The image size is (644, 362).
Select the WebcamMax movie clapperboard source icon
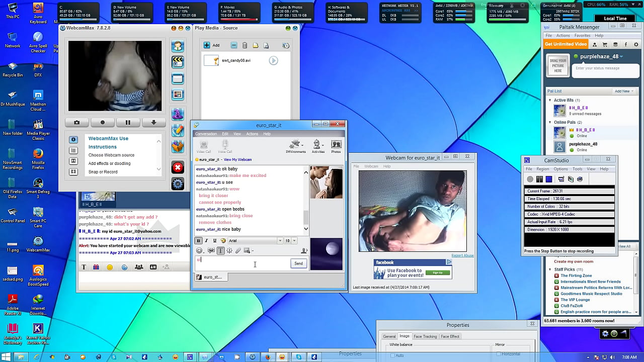pos(178,62)
